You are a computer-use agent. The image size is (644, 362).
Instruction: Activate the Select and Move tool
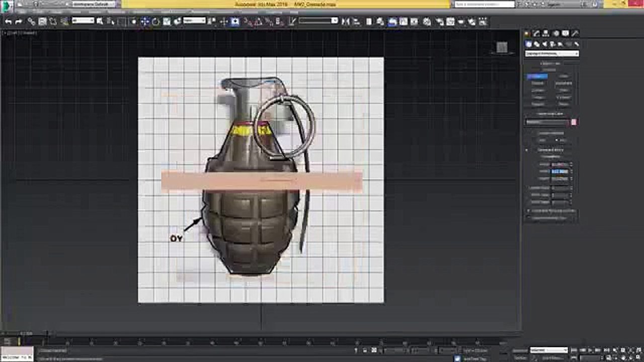(x=144, y=22)
